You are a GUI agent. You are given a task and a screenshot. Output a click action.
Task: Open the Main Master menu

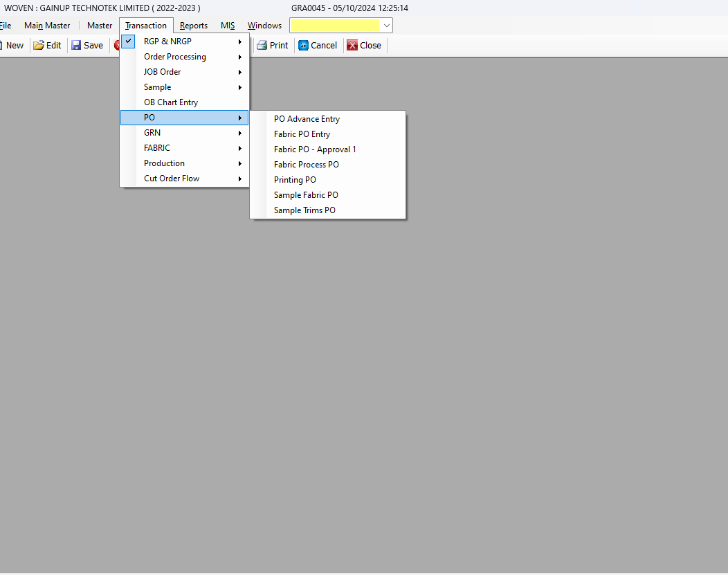pos(47,26)
